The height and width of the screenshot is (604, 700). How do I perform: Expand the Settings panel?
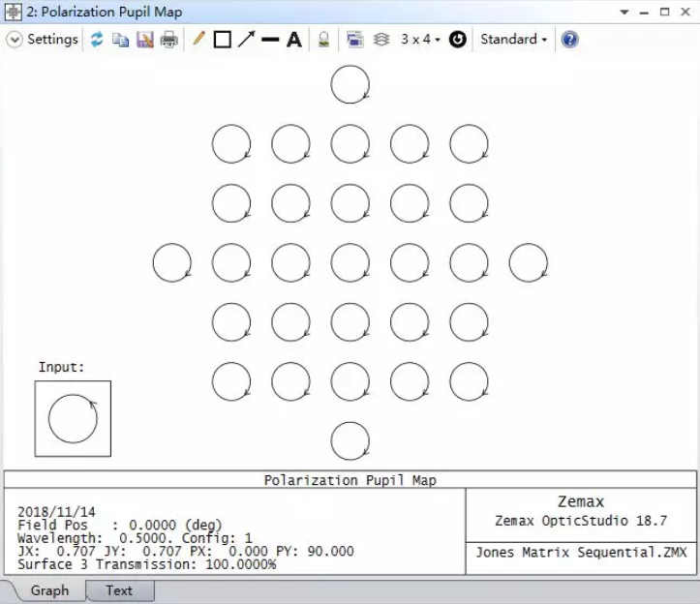43,40
